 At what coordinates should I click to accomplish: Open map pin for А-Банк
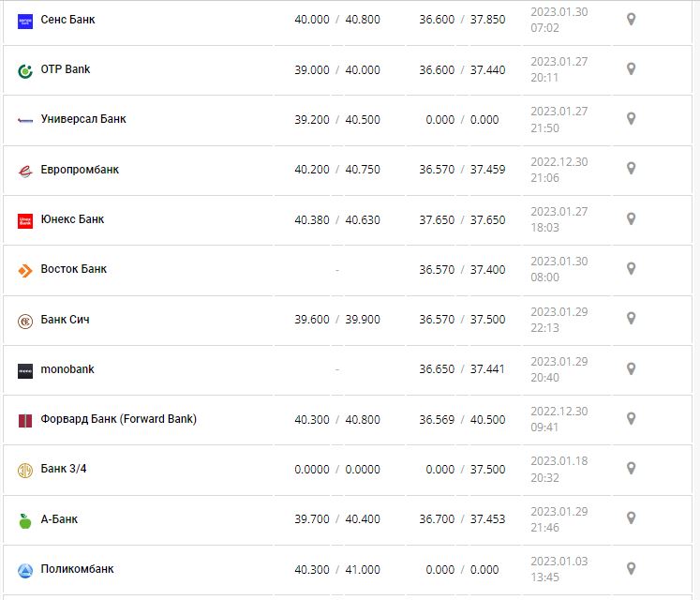631,517
